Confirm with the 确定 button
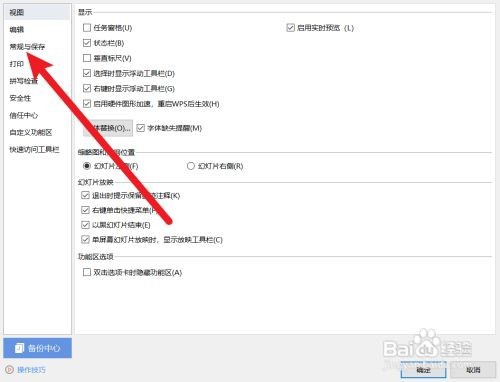500x382 pixels. click(423, 370)
